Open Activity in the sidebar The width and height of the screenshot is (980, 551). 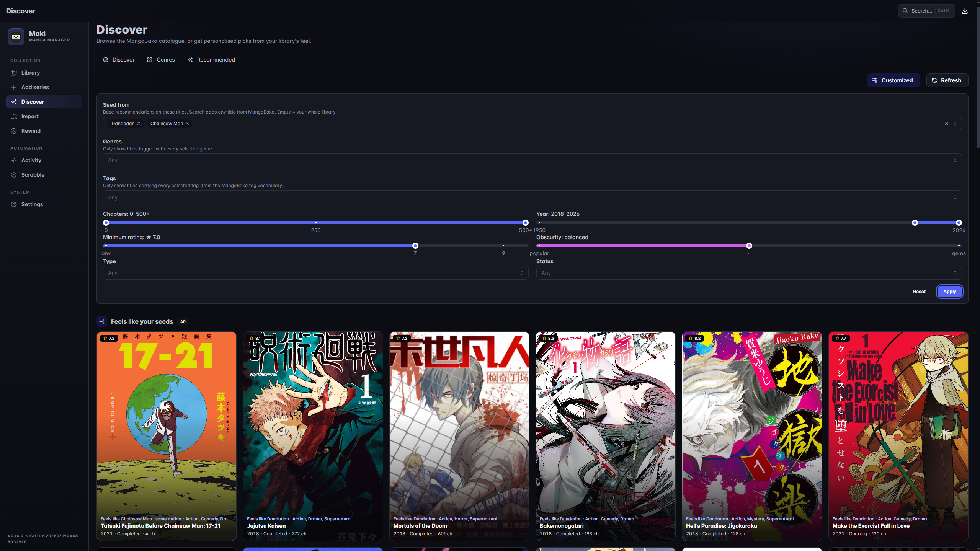[x=44, y=160]
